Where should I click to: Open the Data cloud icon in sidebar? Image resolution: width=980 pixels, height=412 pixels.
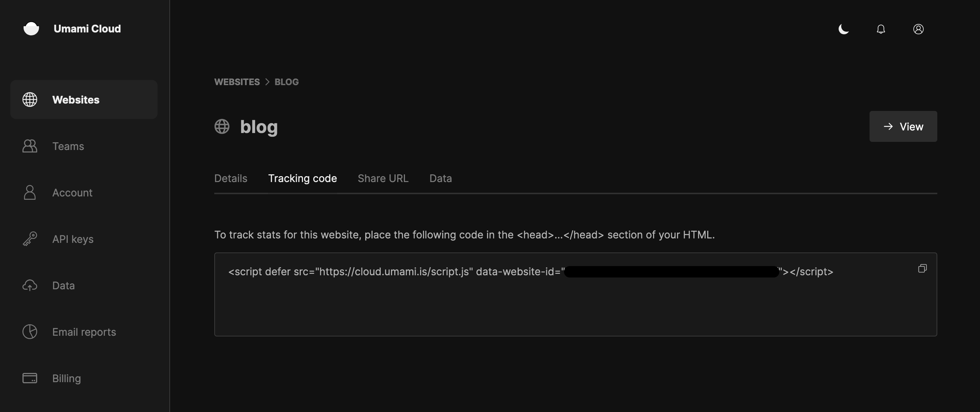(30, 285)
